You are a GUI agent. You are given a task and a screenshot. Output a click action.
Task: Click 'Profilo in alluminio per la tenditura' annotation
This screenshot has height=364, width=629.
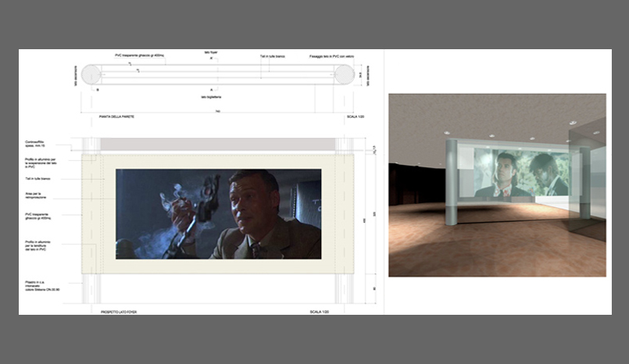coord(38,246)
